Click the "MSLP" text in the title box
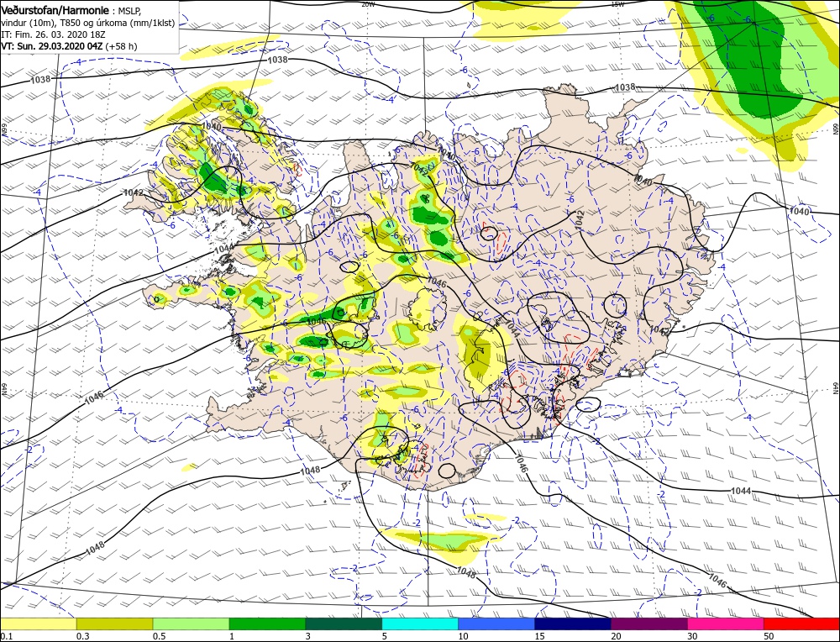Screen dimensions: 840x642 coord(129,11)
